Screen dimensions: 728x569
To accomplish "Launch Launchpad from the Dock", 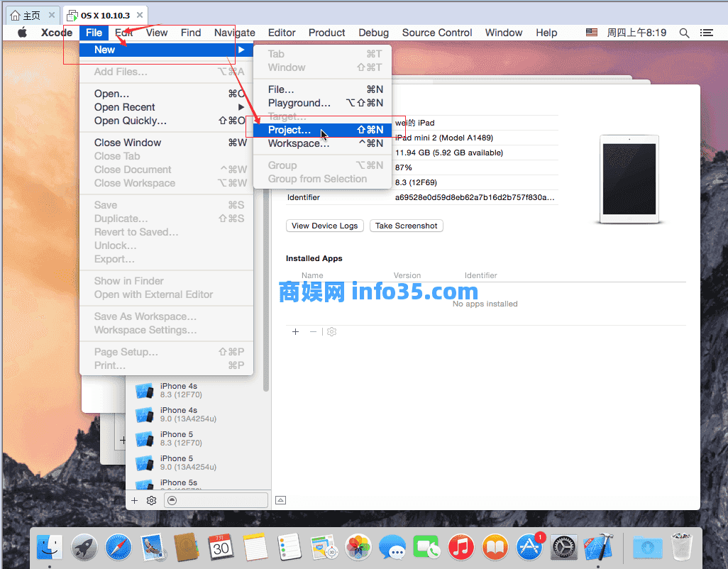I will click(x=84, y=547).
